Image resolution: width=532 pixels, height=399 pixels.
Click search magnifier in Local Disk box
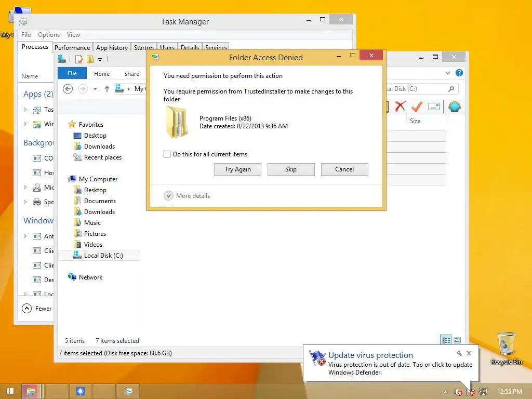click(x=451, y=89)
